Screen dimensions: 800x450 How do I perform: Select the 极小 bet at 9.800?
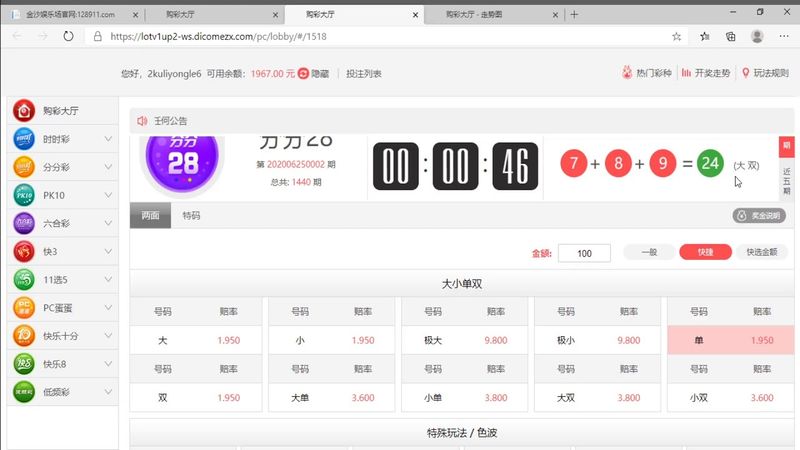pos(597,340)
